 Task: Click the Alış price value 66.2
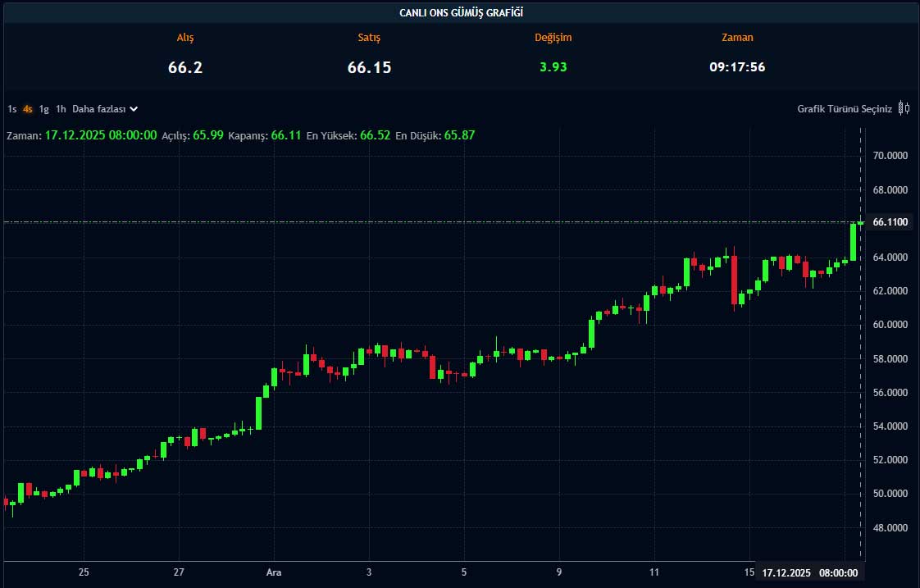point(185,67)
